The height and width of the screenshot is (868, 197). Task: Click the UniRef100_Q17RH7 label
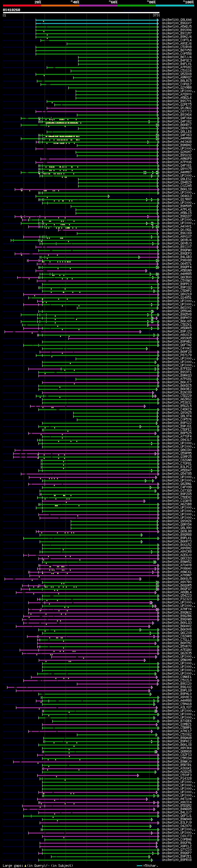[x=177, y=200]
